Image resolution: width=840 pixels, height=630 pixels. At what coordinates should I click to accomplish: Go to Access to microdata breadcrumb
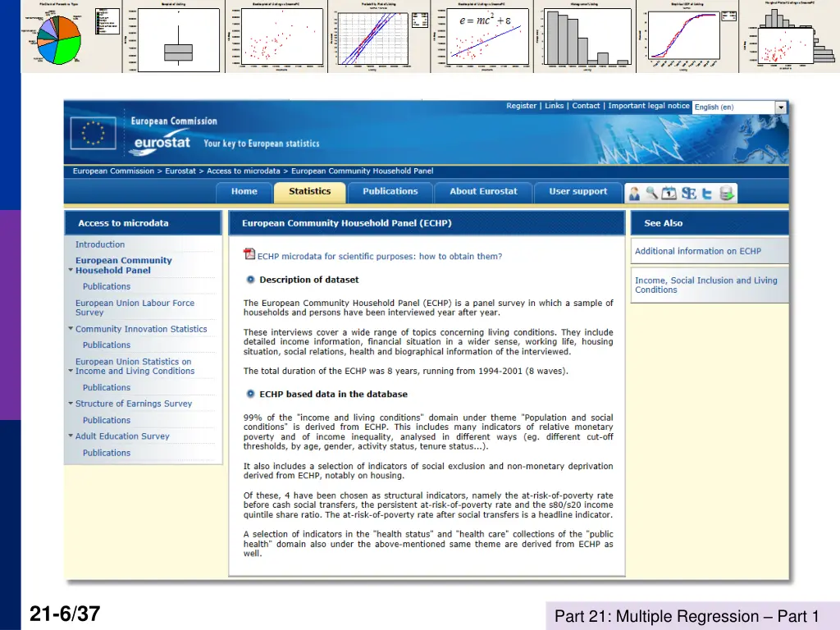243,171
